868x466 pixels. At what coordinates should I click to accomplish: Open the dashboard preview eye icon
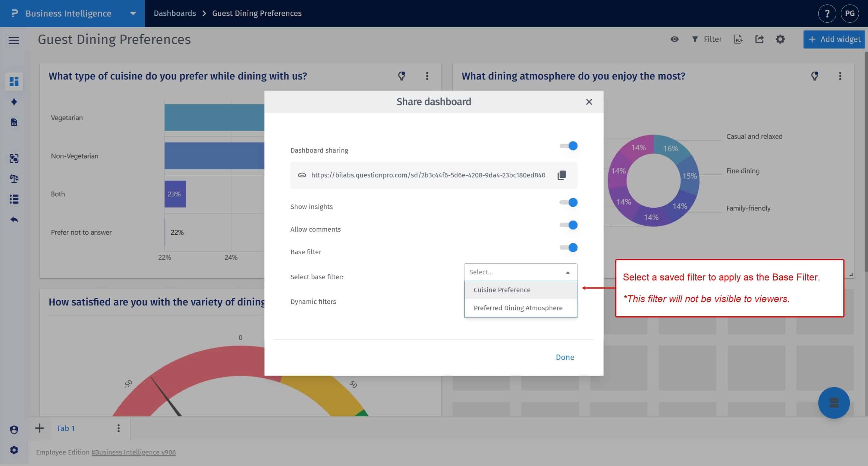click(x=674, y=39)
